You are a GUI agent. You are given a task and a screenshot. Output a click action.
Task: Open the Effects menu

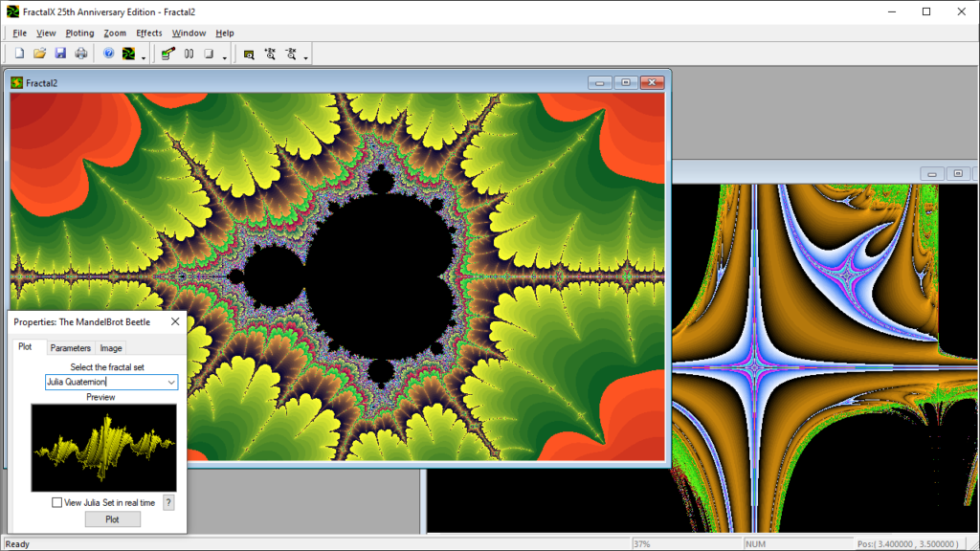[x=148, y=33]
